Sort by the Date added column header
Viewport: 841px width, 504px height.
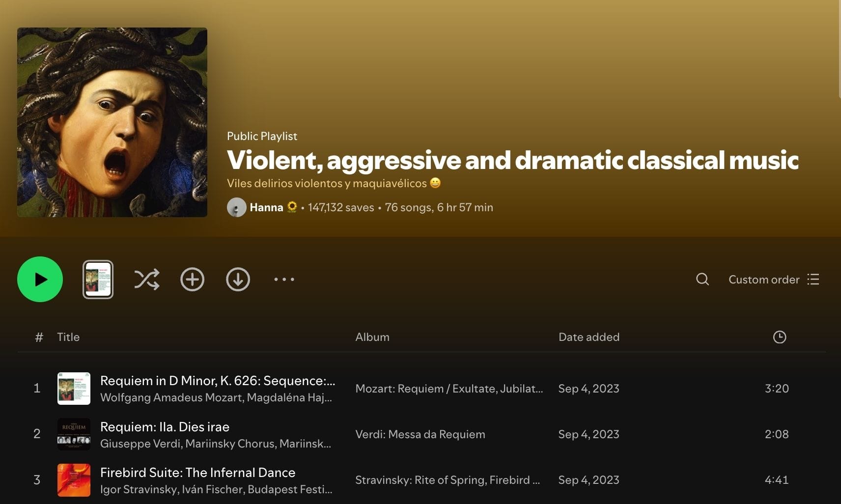pyautogui.click(x=589, y=337)
